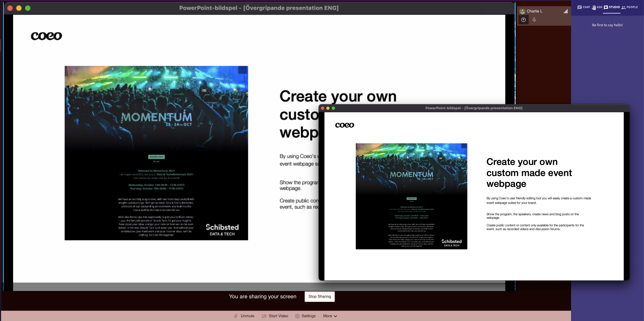Click Charlie L's muted microphone icon
Image resolution: width=644 pixels, height=321 pixels.
point(534,20)
